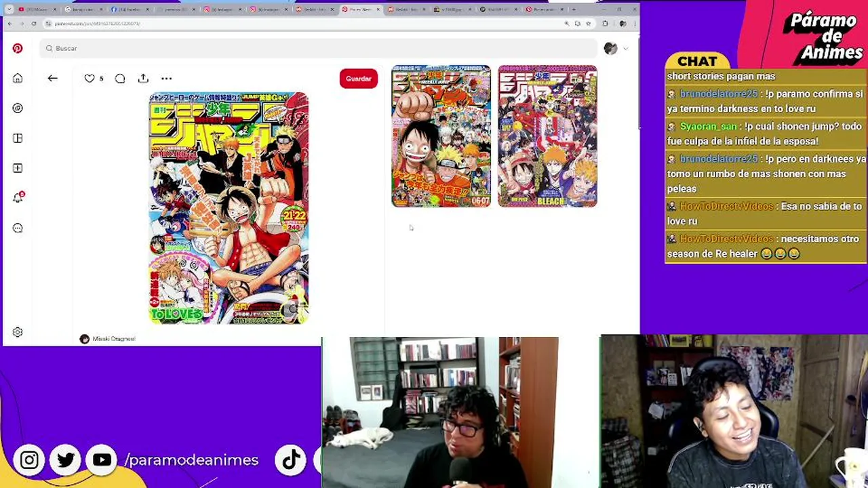Click the TikTok icon in stream overlay

(x=291, y=460)
